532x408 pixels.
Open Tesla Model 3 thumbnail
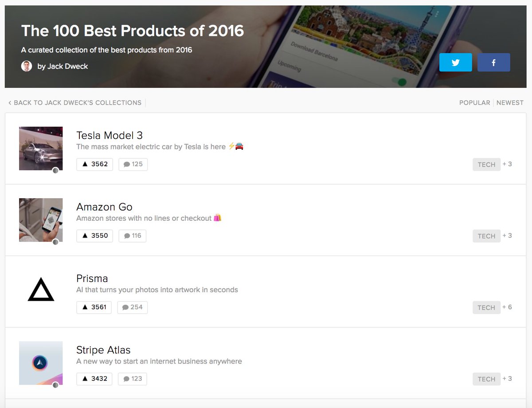click(41, 149)
